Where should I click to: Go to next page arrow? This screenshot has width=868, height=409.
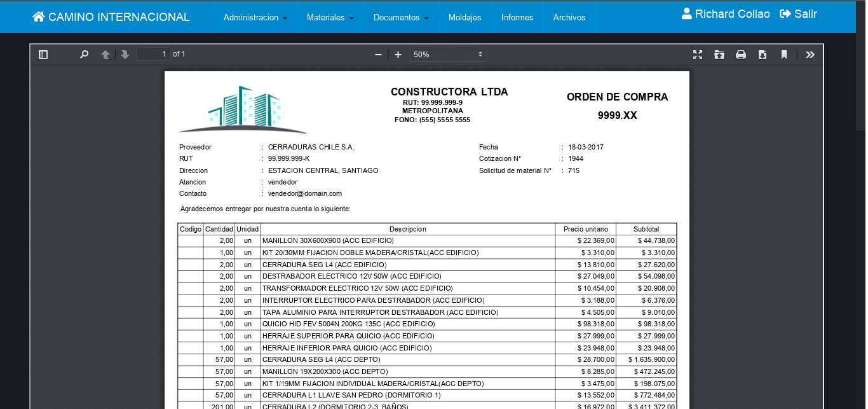[125, 55]
